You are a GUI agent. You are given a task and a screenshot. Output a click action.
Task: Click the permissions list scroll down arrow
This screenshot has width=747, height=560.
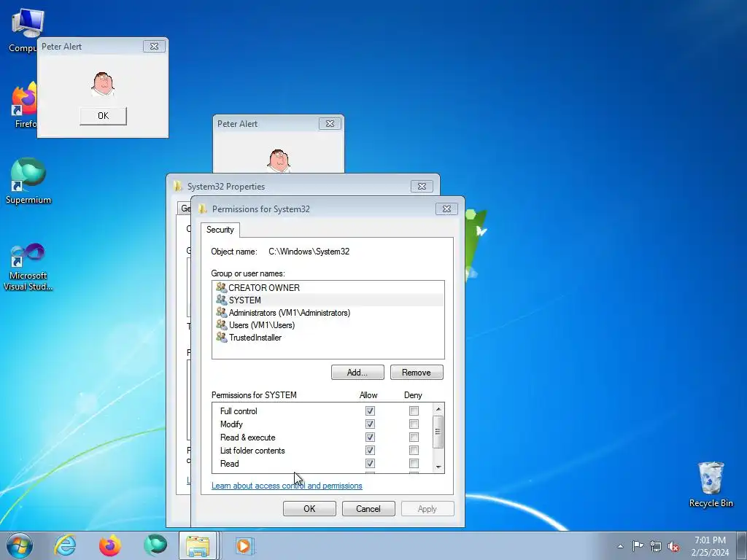[438, 467]
